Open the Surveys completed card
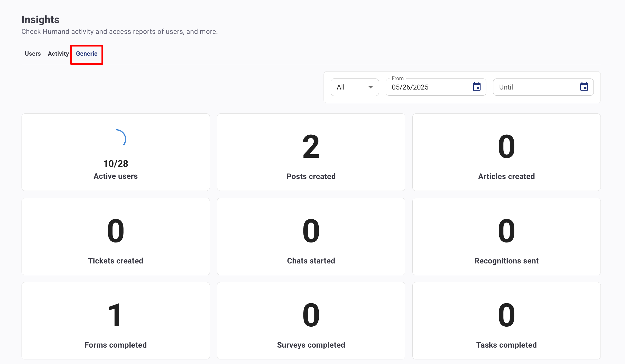Viewport: 625px width, 364px height. (311, 321)
